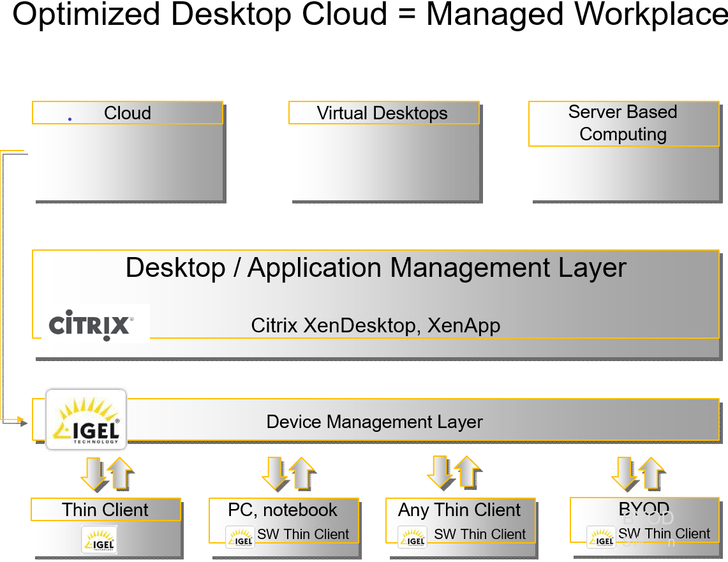Click the IGEL logo in Any Thin Client box

tap(413, 537)
